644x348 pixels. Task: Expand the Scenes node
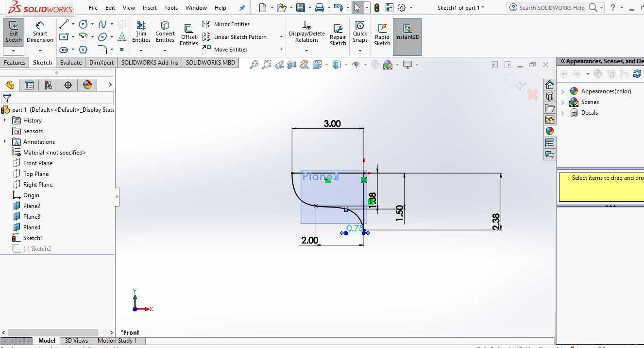pos(563,102)
